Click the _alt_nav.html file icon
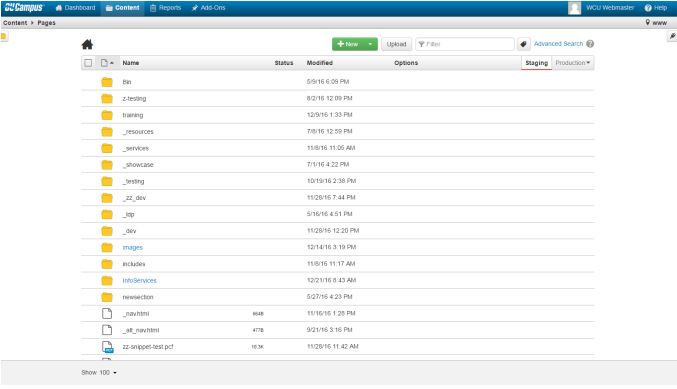 (x=107, y=330)
